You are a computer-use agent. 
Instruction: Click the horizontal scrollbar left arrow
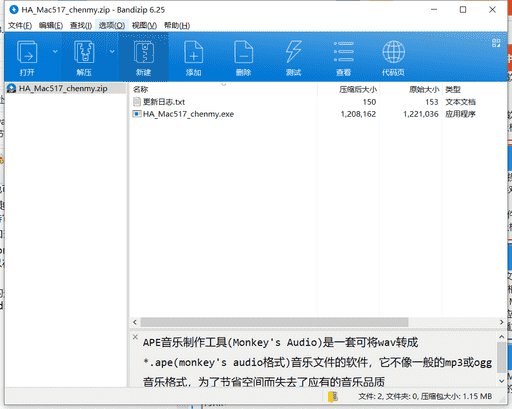click(135, 322)
